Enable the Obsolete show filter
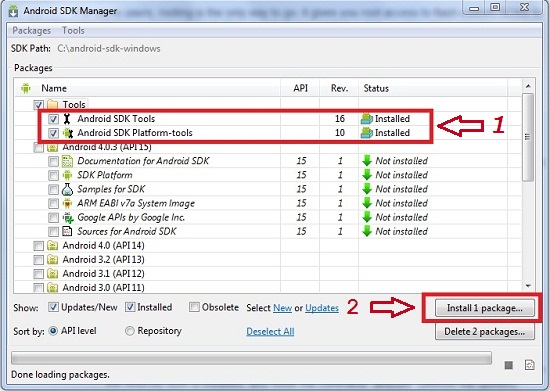Screen dimensions: 550x391 tap(194, 307)
